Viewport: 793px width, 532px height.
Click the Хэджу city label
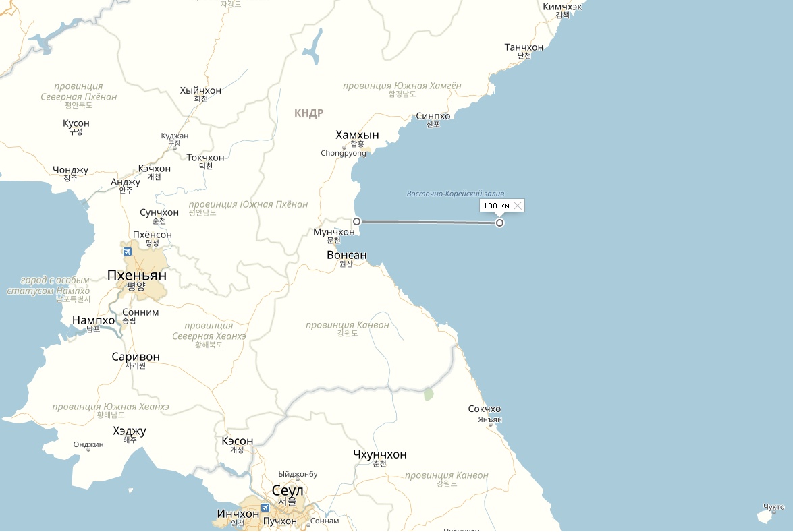130,431
